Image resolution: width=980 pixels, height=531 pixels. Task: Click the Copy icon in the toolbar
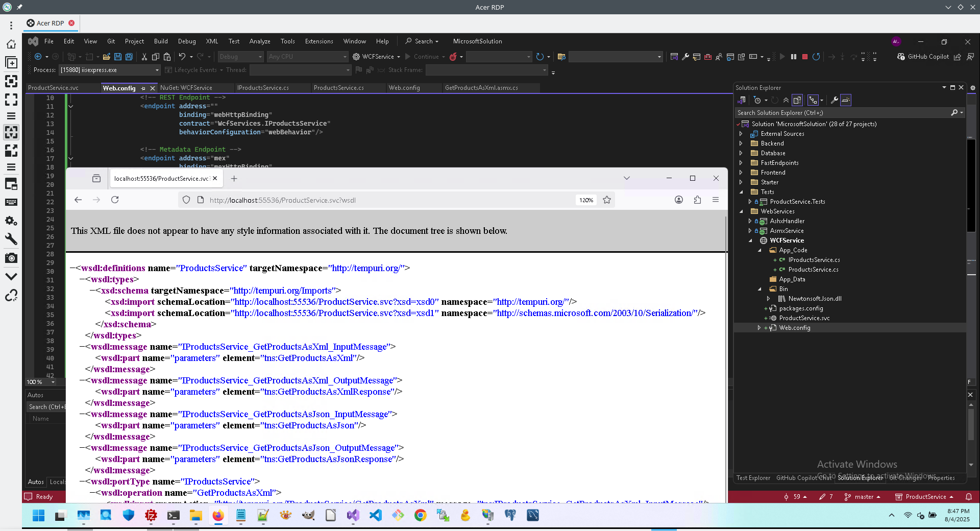156,57
